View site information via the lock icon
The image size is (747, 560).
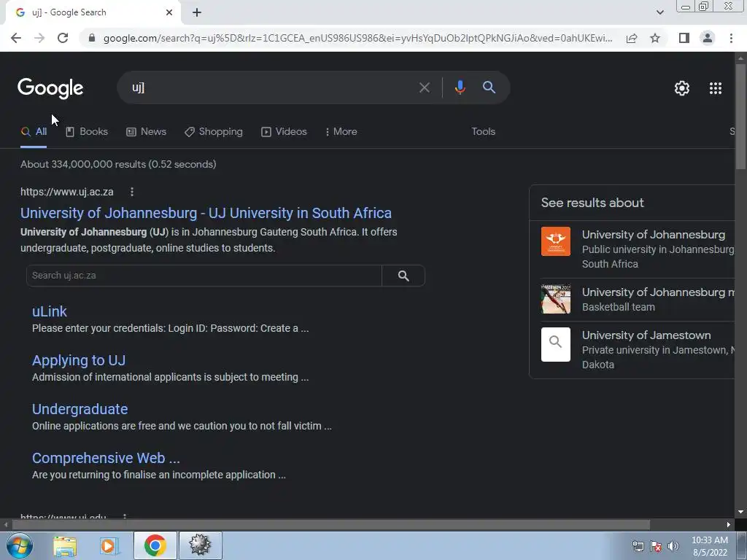point(92,38)
